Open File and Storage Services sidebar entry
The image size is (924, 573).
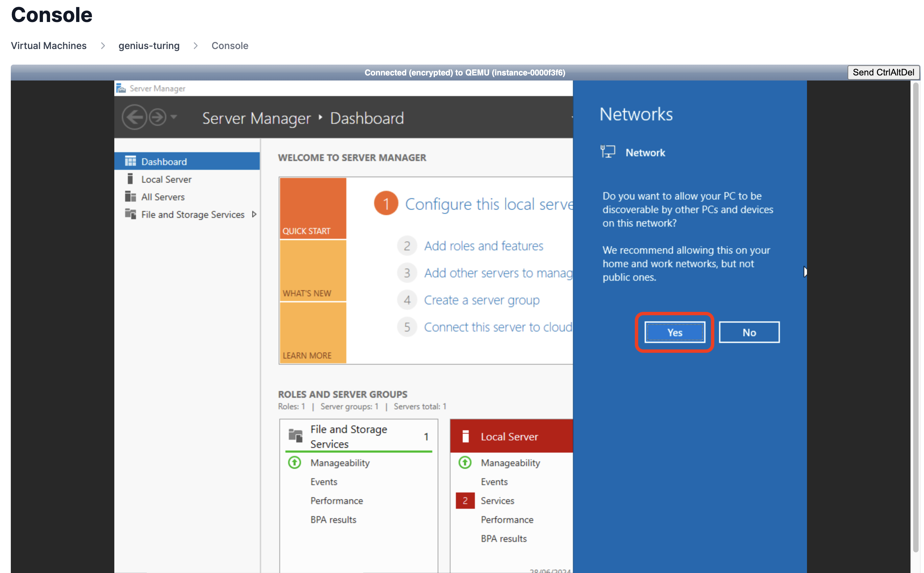[187, 214]
